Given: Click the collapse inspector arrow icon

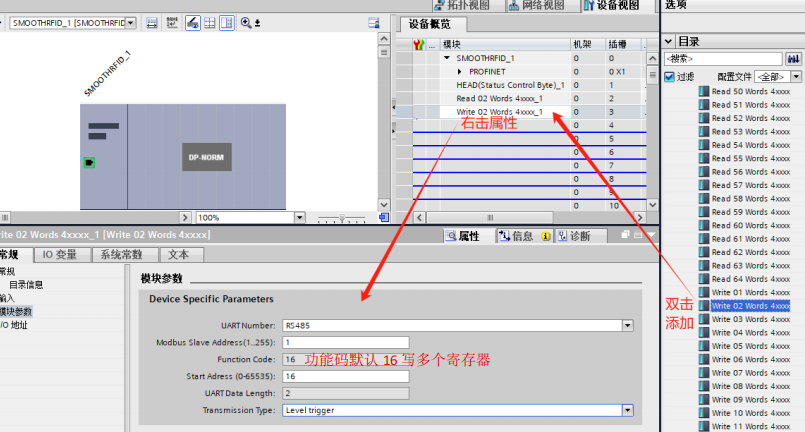Looking at the screenshot, I should (x=651, y=235).
